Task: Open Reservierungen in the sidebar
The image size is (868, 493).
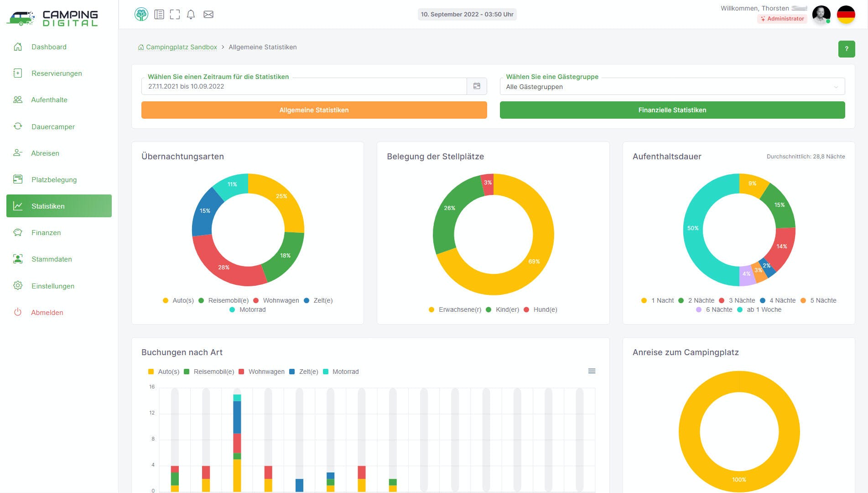Action: pos(57,73)
